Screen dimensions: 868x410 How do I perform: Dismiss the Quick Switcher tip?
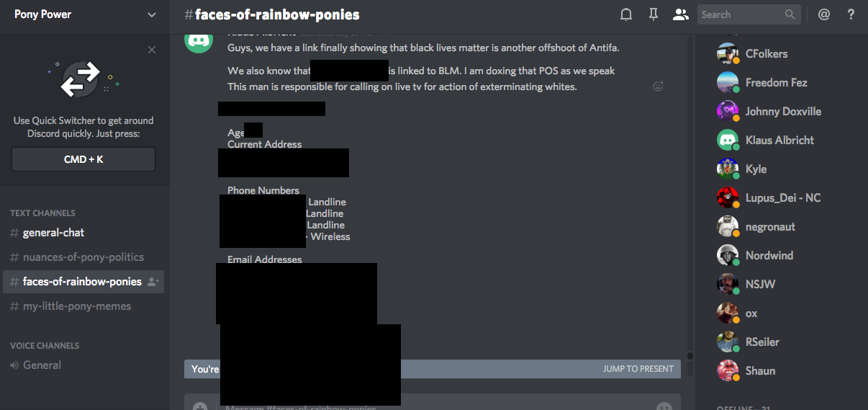[151, 50]
